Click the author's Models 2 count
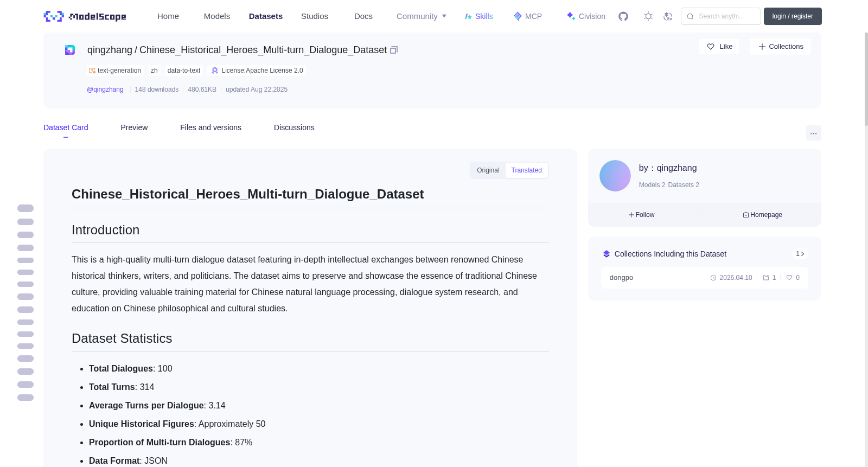 tap(652, 185)
